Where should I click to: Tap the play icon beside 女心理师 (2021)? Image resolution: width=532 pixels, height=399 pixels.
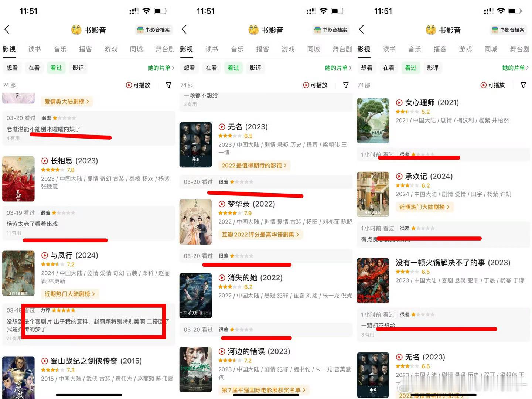pyautogui.click(x=399, y=103)
